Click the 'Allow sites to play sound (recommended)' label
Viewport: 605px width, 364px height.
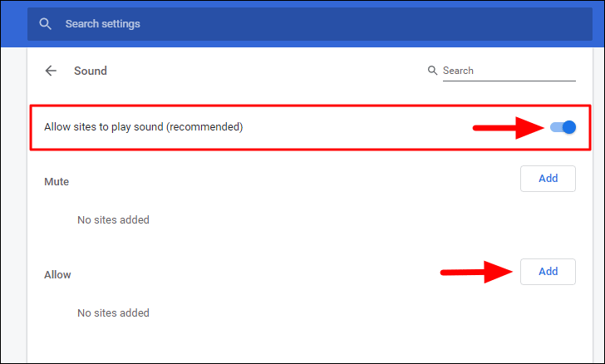pos(143,127)
